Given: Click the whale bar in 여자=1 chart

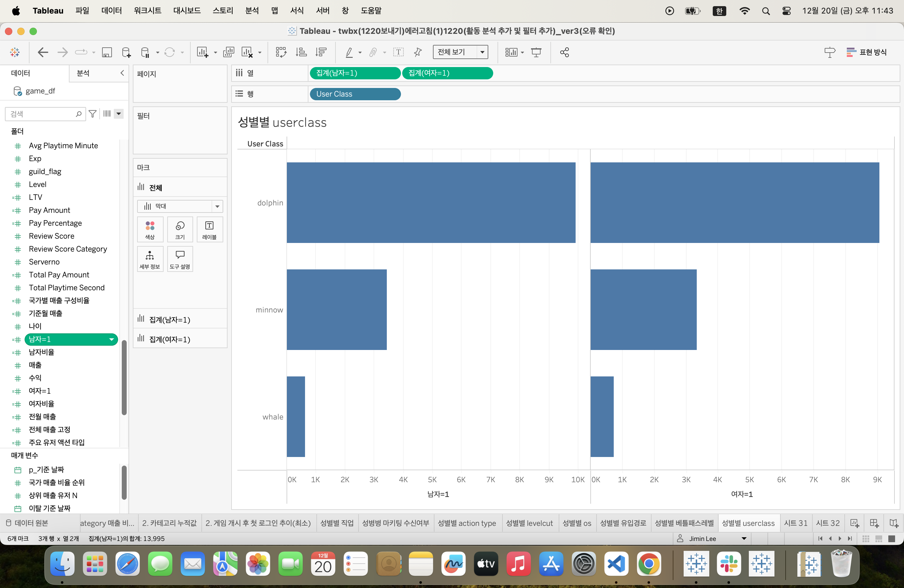Looking at the screenshot, I should click(x=602, y=416).
